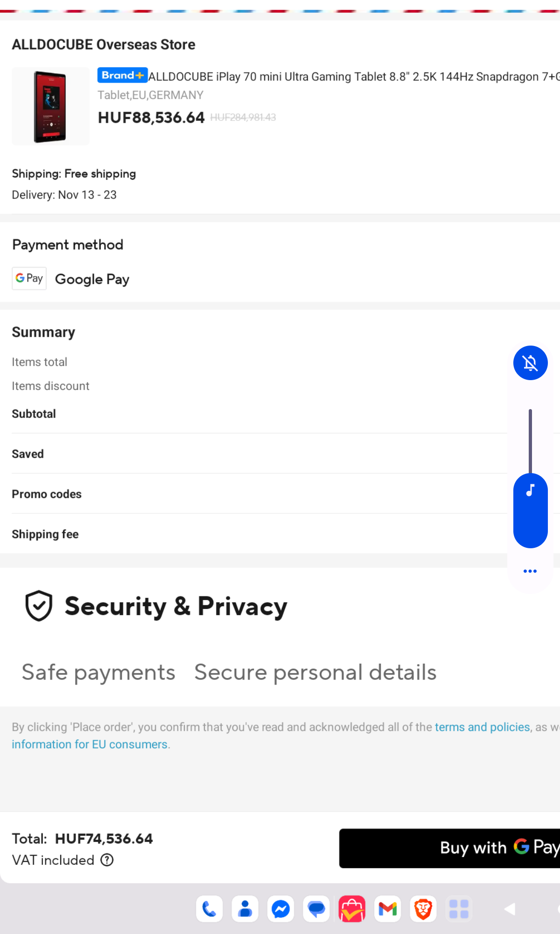560x934 pixels.
Task: Open the app drawer grid icon
Action: (459, 909)
